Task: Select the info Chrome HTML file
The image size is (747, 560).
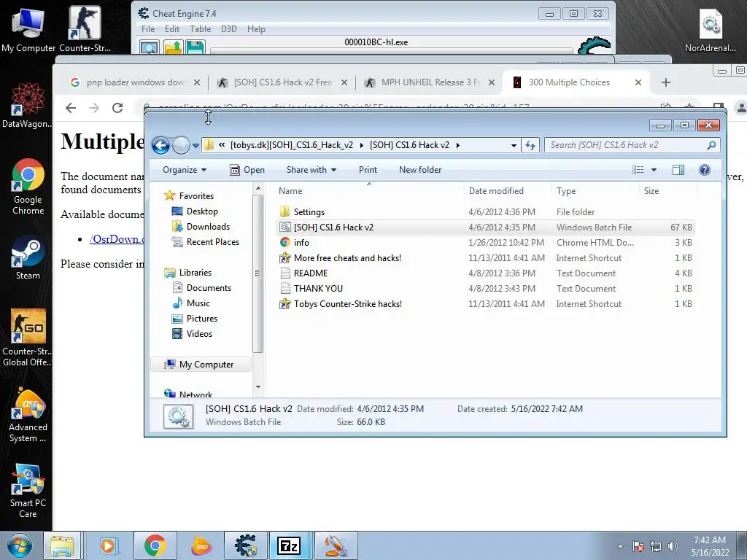Action: click(301, 242)
